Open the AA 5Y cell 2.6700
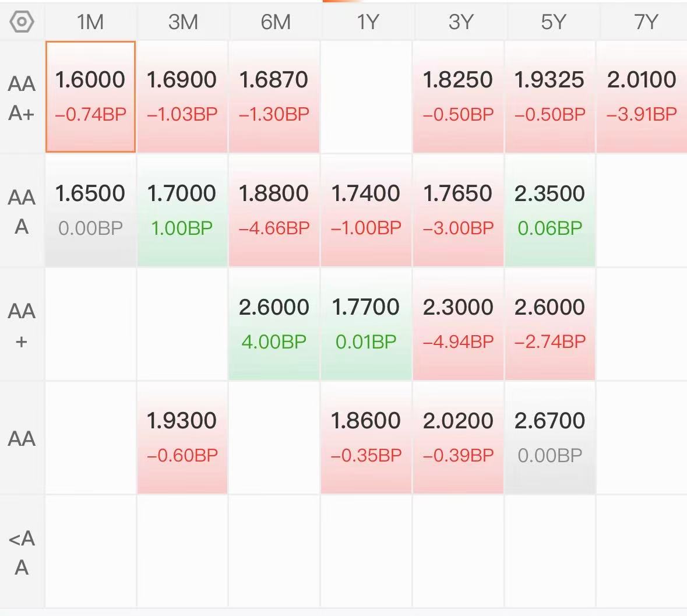 pos(550,438)
